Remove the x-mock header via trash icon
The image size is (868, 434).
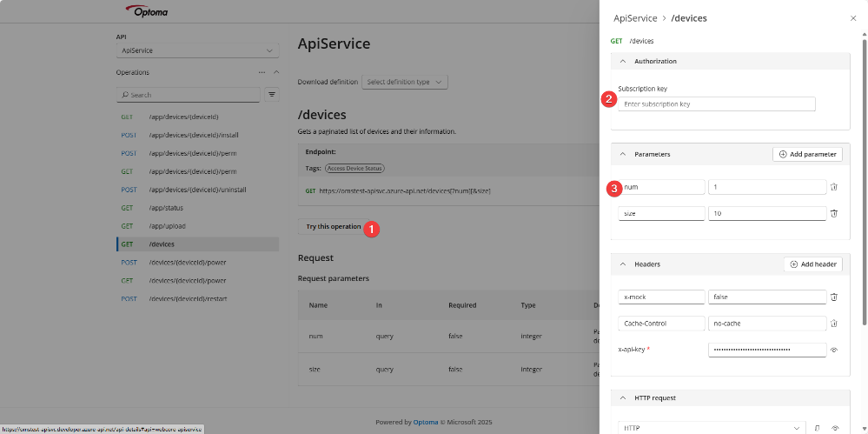[833, 297]
